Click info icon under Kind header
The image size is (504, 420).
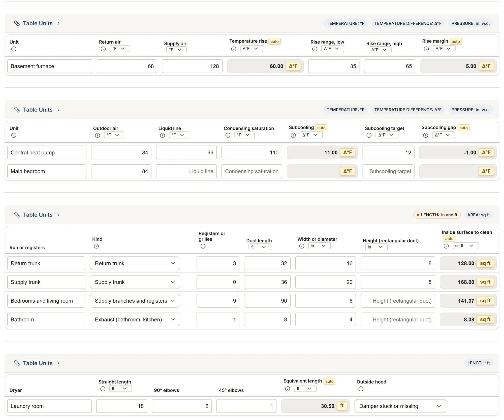point(96,246)
